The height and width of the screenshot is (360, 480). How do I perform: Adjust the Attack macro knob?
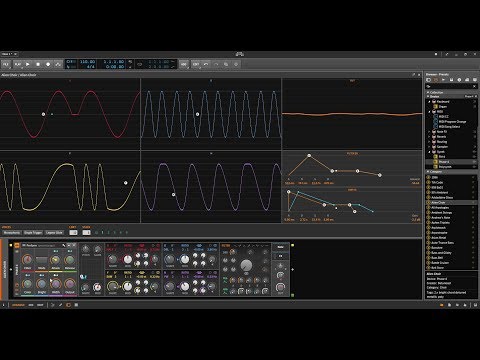(55, 260)
